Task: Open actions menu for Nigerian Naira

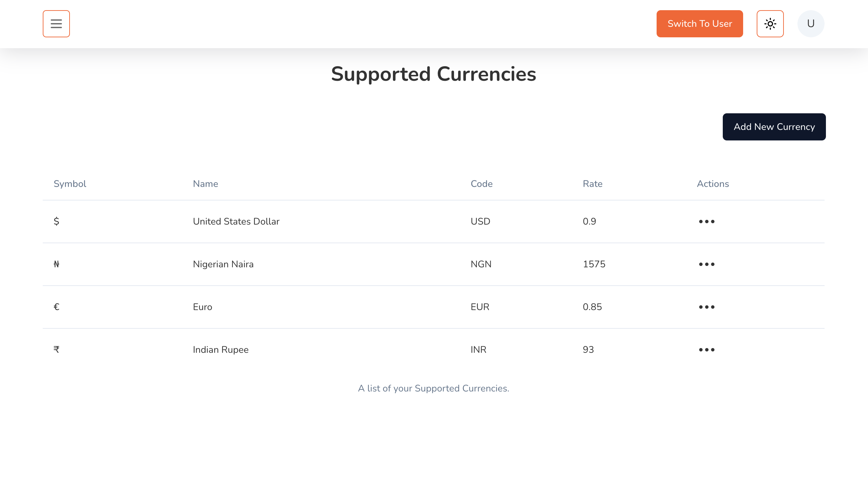Action: tap(706, 264)
